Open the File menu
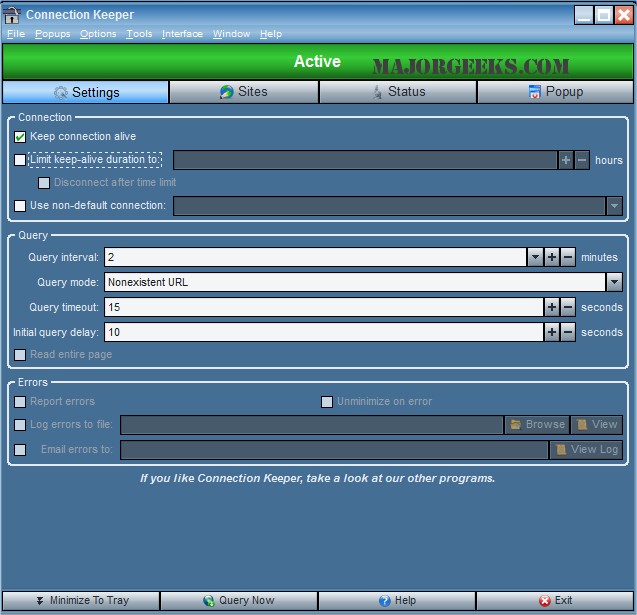 coord(16,34)
